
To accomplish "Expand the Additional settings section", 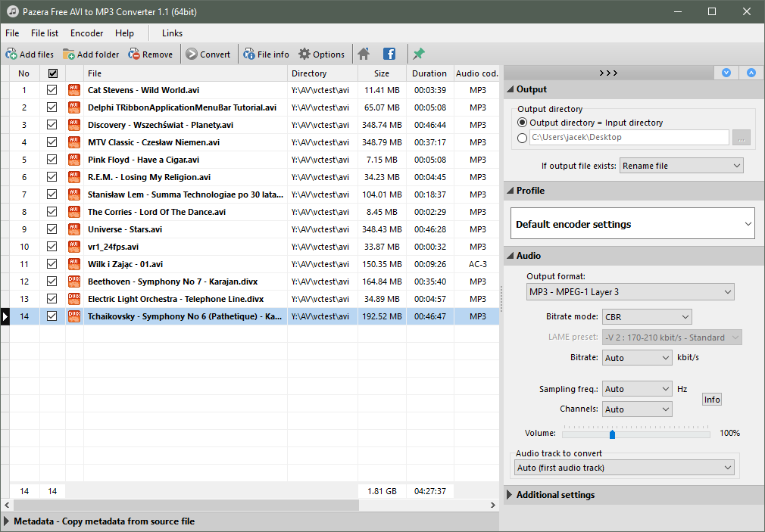I will coord(510,495).
